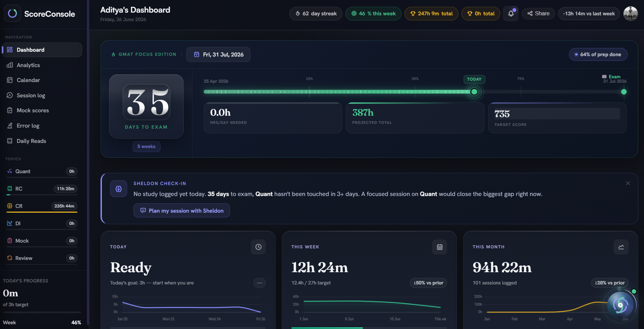Viewport: 644px width, 329px height.
Task: Open the Error log page
Action: [42, 126]
